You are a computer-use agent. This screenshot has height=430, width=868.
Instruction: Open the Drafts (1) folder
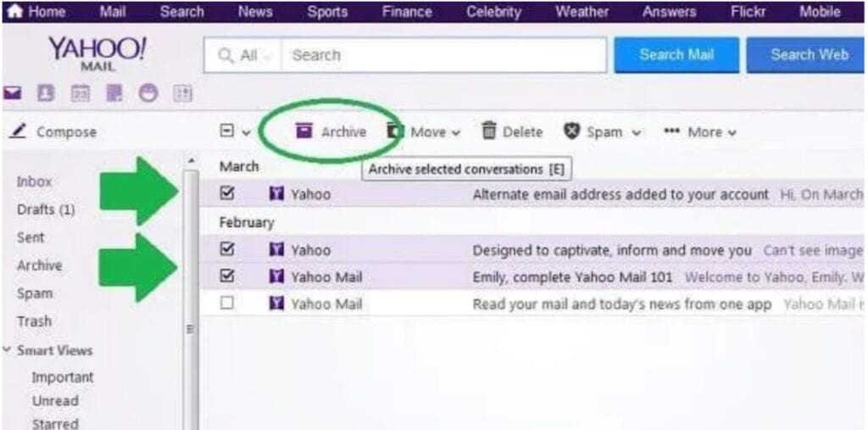pyautogui.click(x=46, y=210)
